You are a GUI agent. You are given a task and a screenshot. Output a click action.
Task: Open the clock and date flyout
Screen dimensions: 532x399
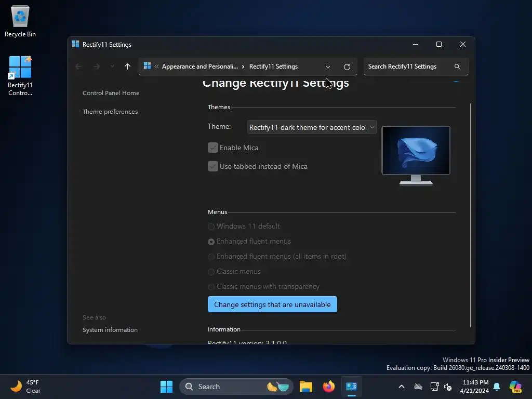pos(474,387)
